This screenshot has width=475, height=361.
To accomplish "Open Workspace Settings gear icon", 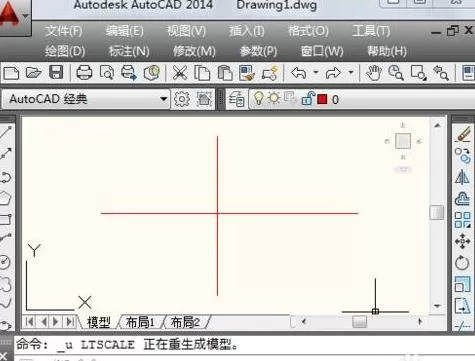I will [182, 99].
